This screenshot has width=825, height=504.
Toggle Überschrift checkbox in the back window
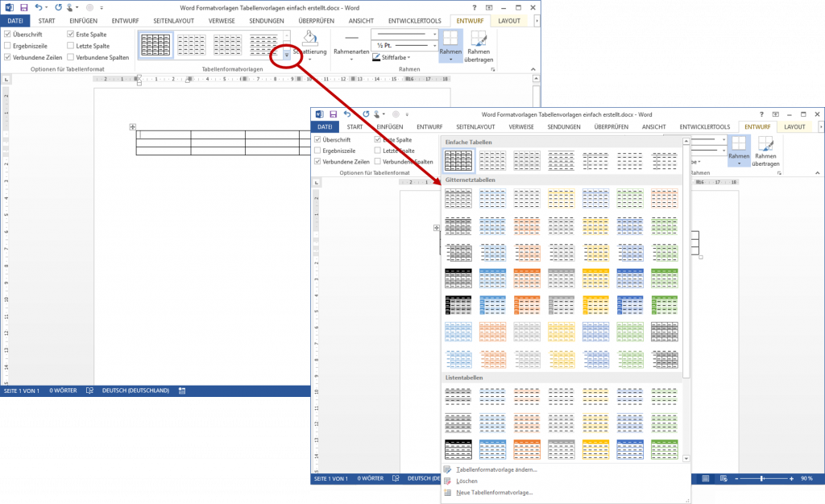[x=7, y=34]
